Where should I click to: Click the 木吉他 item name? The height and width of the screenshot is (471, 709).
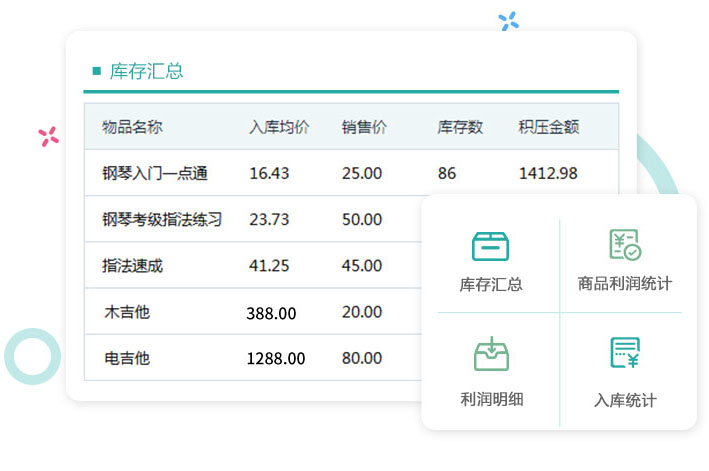[x=127, y=312]
